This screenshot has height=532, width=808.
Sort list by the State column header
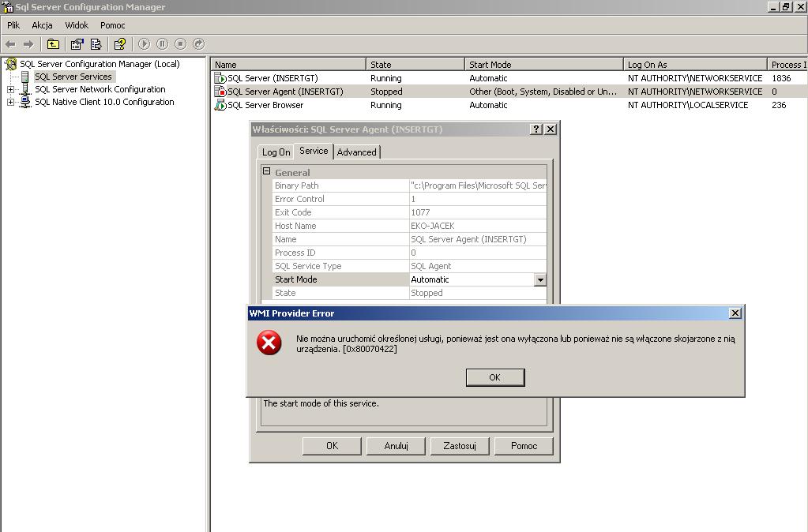tap(415, 65)
